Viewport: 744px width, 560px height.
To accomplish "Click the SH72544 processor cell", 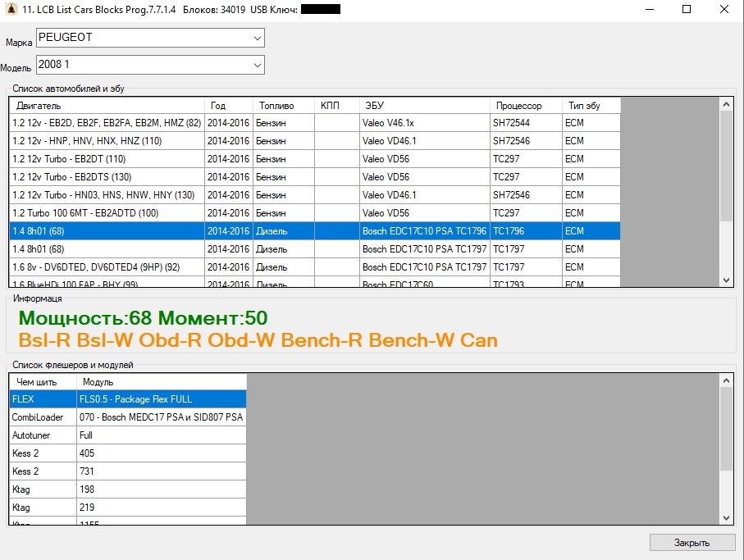I will click(526, 123).
